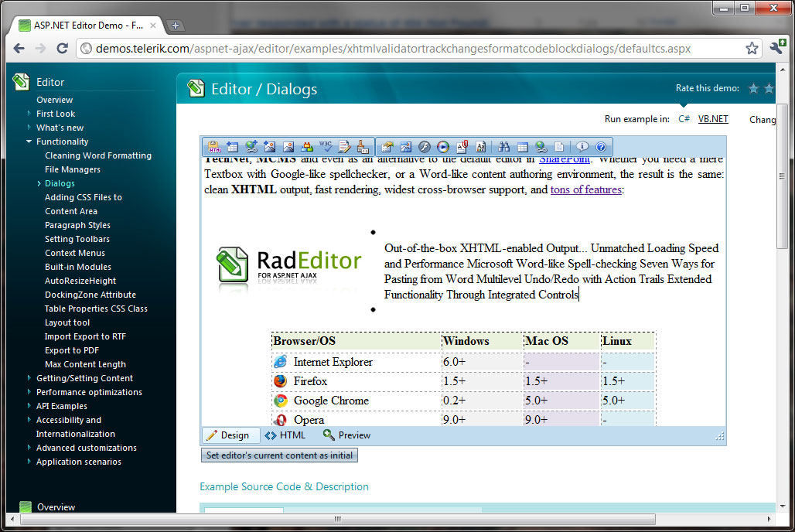795x532 pixels.
Task: Expand the API Examples section
Action: point(29,406)
